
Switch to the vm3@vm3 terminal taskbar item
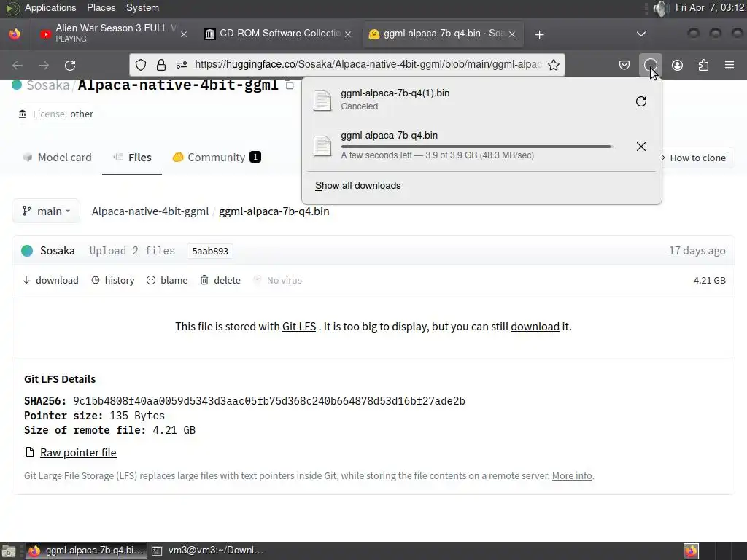[209, 551]
